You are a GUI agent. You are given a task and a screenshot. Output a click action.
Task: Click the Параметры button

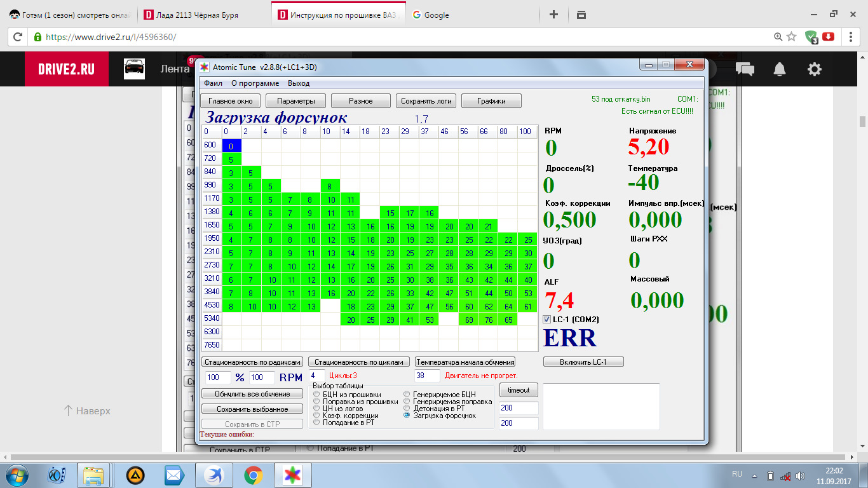(295, 101)
